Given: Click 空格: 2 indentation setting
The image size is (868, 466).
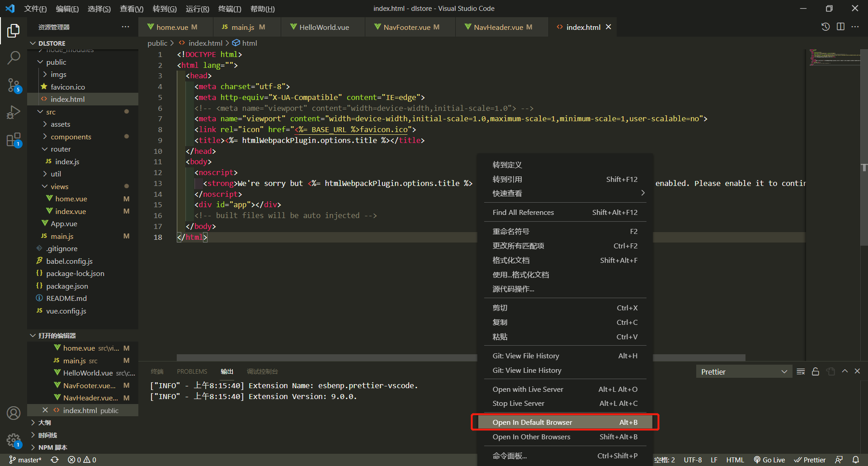Looking at the screenshot, I should click(x=665, y=460).
